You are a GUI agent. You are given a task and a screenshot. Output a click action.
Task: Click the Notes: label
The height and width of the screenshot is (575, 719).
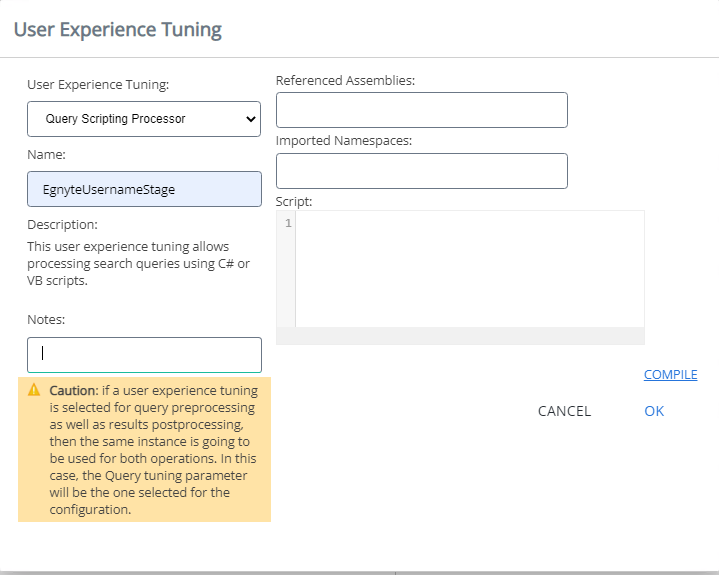[x=46, y=319]
